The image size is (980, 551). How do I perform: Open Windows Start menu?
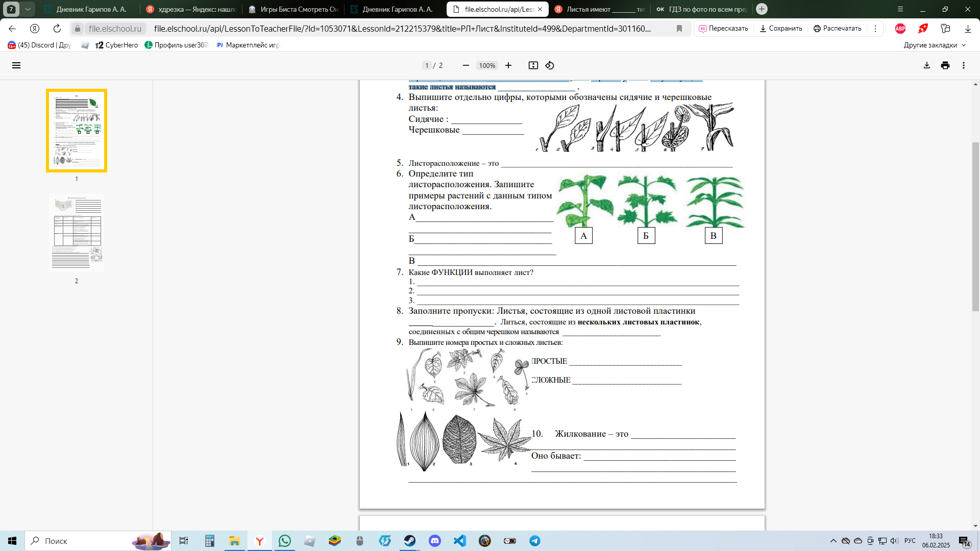pos(12,541)
